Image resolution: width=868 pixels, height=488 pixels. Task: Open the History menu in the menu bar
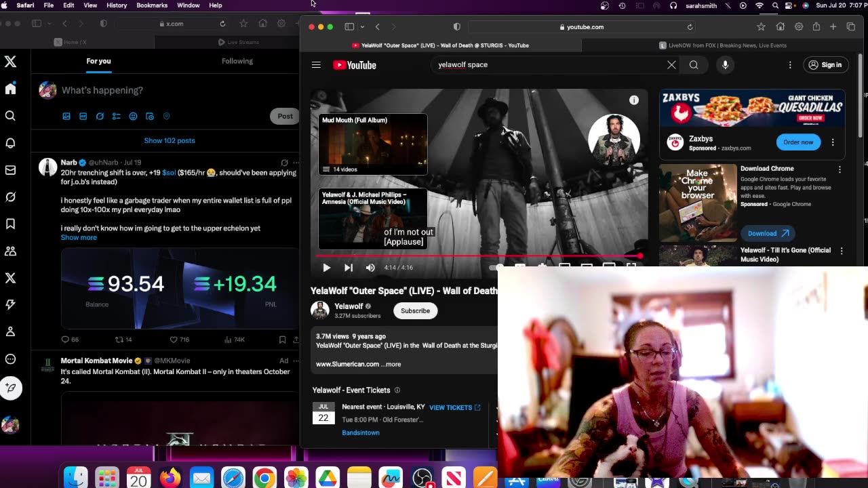117,5
